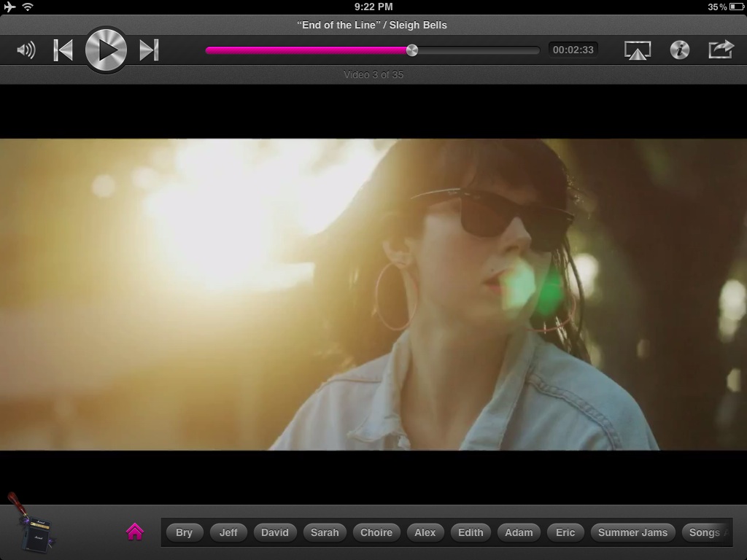Open AirPlay output options
Viewport: 747px width, 560px height.
(638, 50)
